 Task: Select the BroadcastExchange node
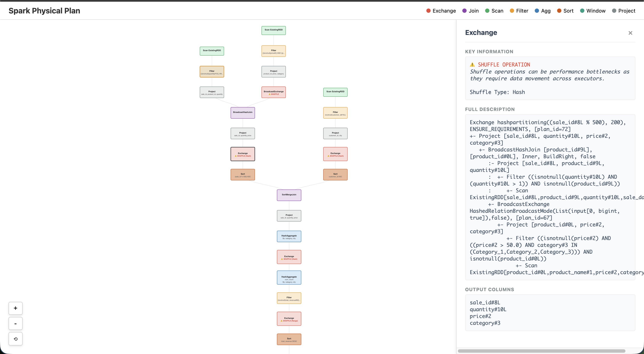(273, 92)
